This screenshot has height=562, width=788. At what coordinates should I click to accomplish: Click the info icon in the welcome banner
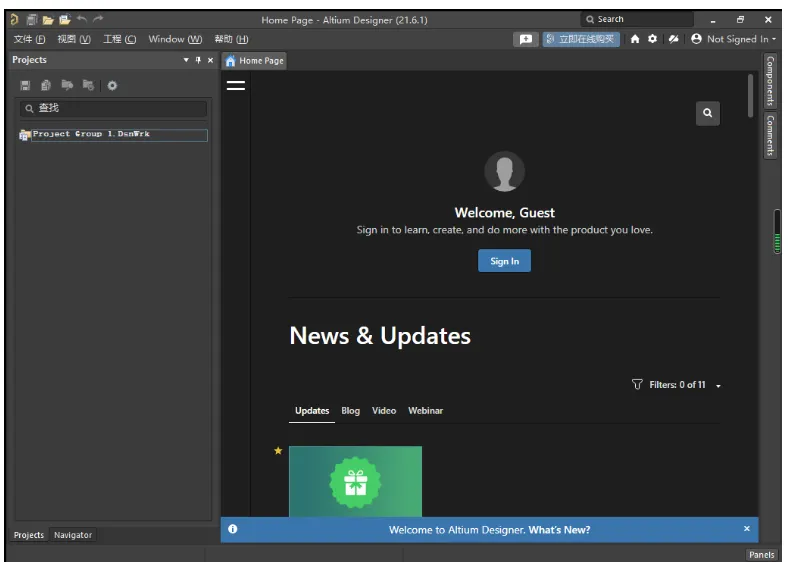coord(233,529)
